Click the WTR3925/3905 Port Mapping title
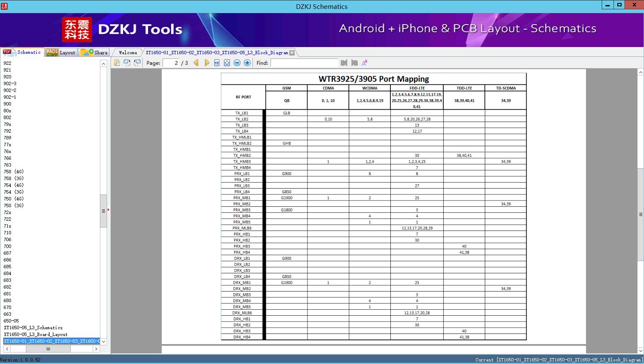 [x=373, y=79]
